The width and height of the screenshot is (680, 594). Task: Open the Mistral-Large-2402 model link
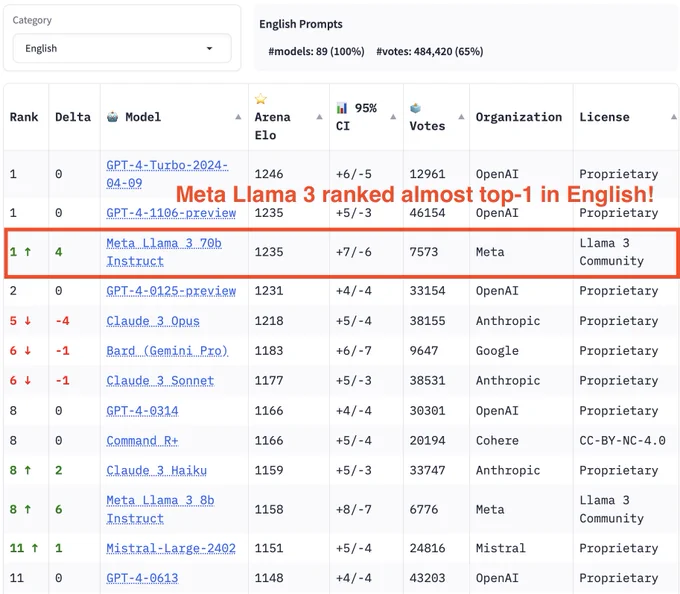(171, 548)
